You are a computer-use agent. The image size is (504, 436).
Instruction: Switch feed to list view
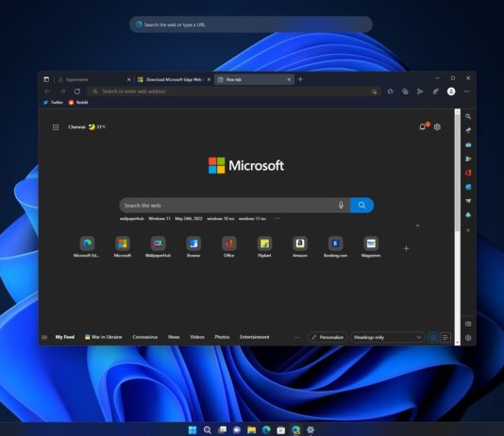(445, 337)
